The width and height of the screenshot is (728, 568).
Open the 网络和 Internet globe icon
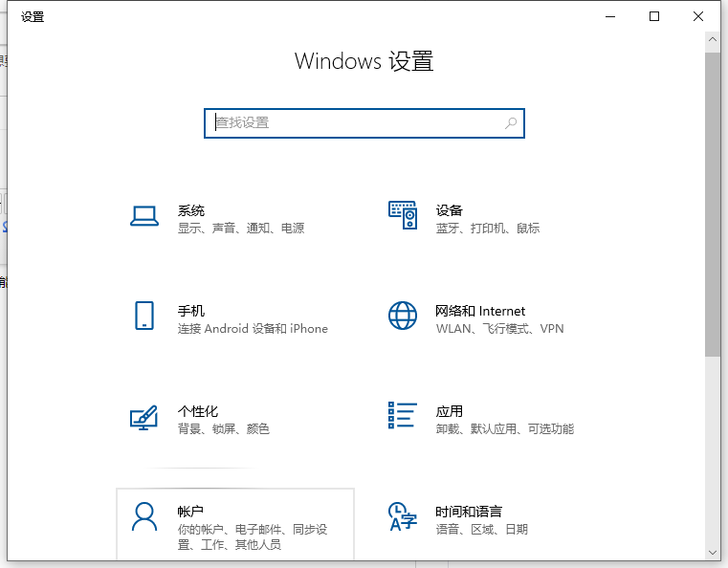pos(403,316)
